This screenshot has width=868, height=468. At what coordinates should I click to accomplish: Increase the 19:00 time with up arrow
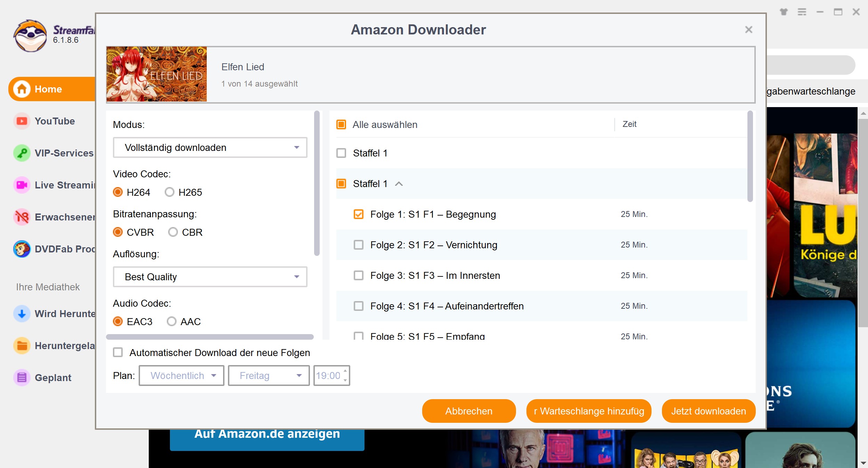tap(345, 371)
